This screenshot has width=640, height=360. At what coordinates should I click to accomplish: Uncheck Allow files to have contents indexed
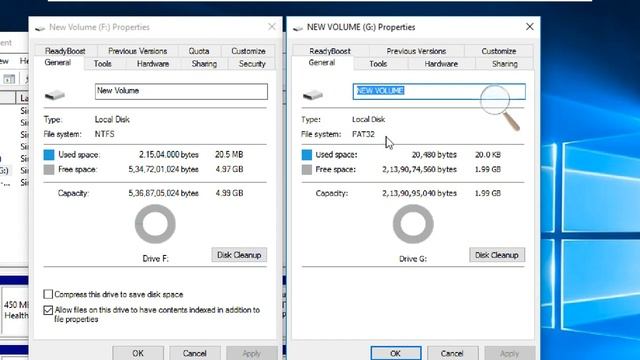[48, 310]
